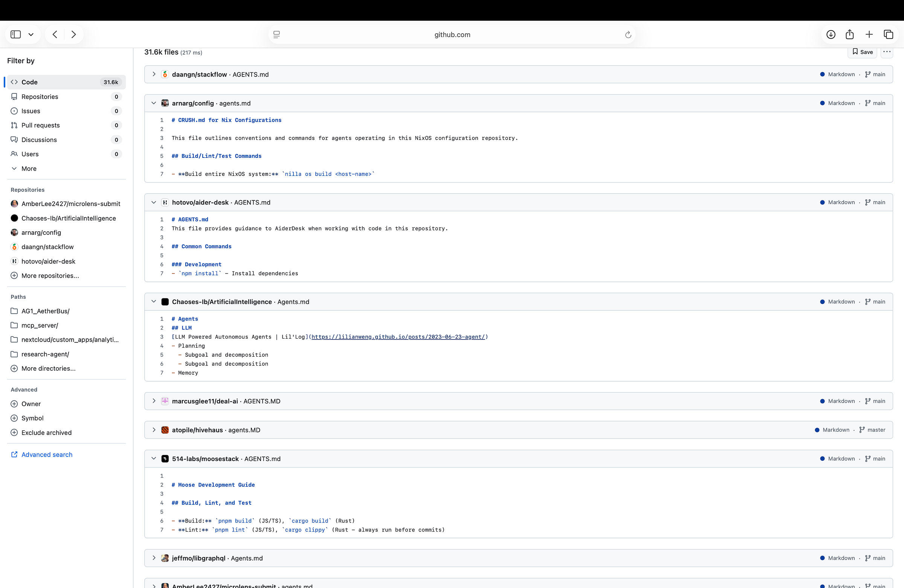Click the Safari downloads icon
The height and width of the screenshot is (588, 904).
tap(831, 35)
